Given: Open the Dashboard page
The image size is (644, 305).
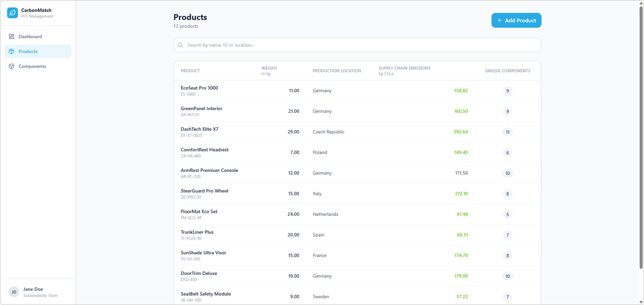Looking at the screenshot, I should 30,37.
